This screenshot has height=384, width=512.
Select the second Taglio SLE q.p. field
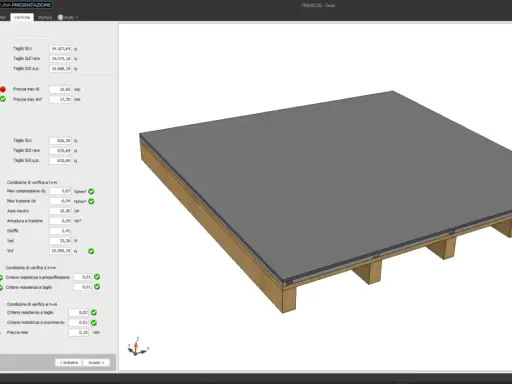pos(61,161)
